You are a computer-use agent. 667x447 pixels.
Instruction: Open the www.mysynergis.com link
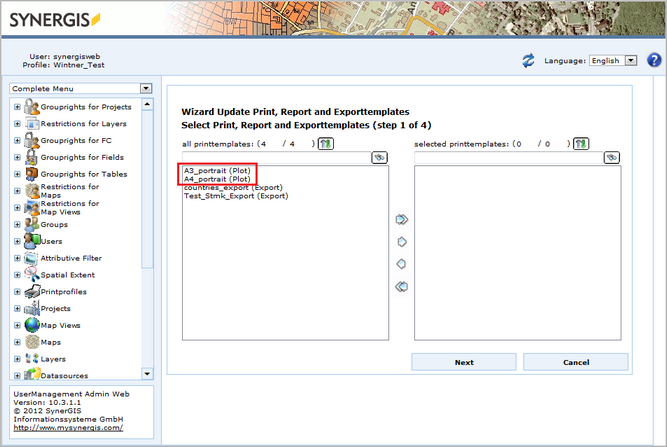coord(68,428)
